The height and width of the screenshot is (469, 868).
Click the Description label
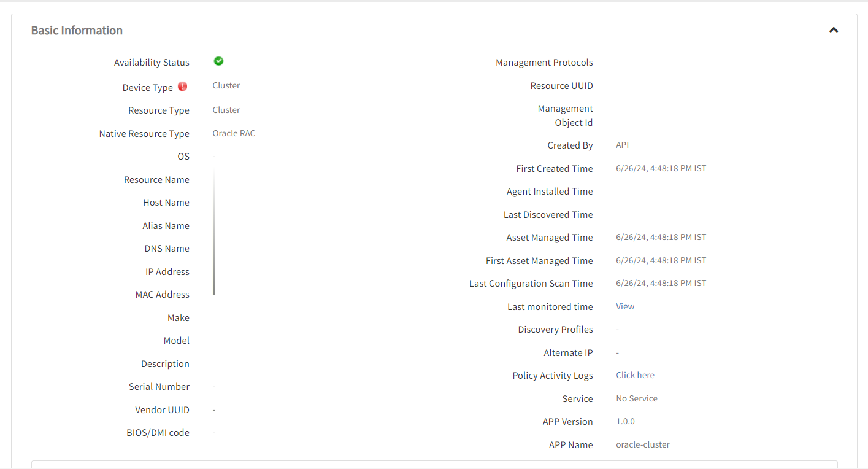coord(165,364)
